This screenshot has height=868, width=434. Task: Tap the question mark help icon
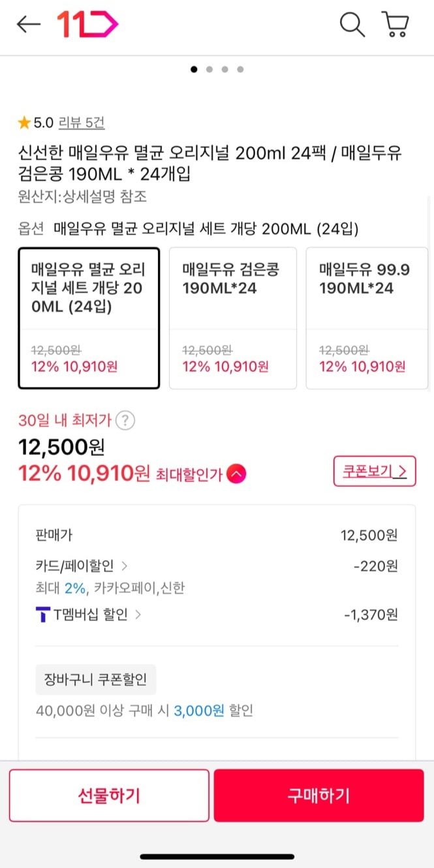tap(125, 420)
